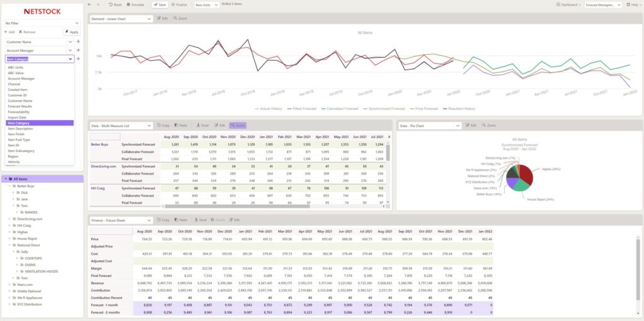The height and width of the screenshot is (321, 644).
Task: Click Edit in the Demand chart panel
Action: click(162, 18)
